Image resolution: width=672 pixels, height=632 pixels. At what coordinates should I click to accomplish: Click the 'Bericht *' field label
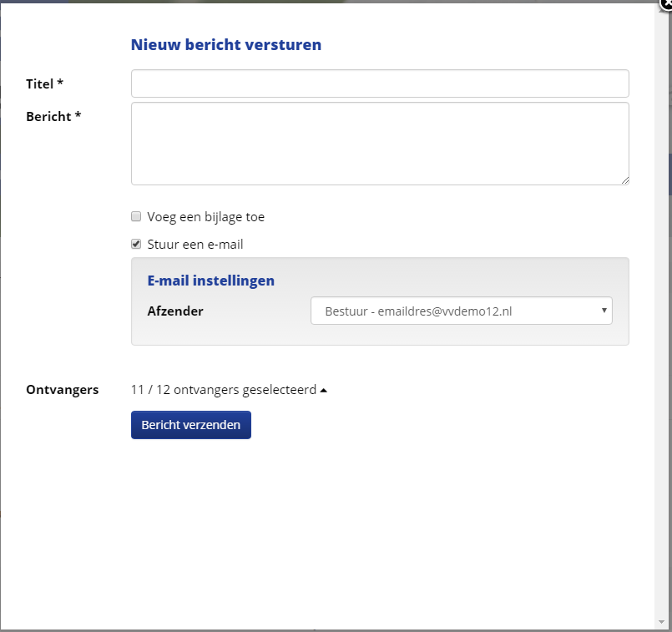click(x=53, y=116)
